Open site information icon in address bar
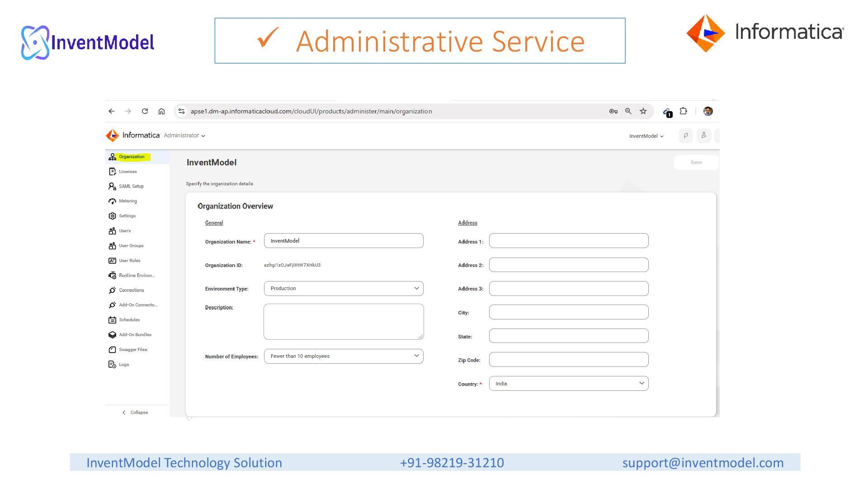 coord(181,111)
